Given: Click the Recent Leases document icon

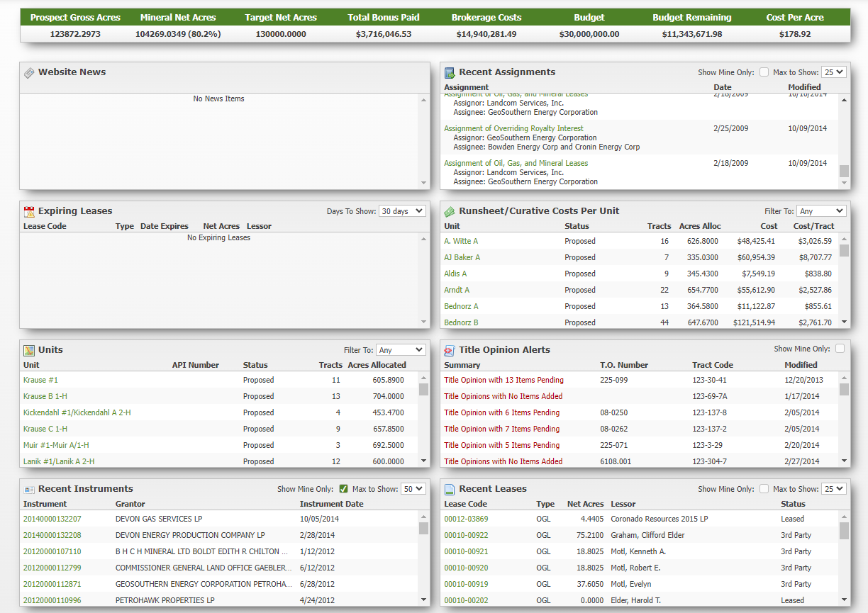Looking at the screenshot, I should [x=449, y=489].
